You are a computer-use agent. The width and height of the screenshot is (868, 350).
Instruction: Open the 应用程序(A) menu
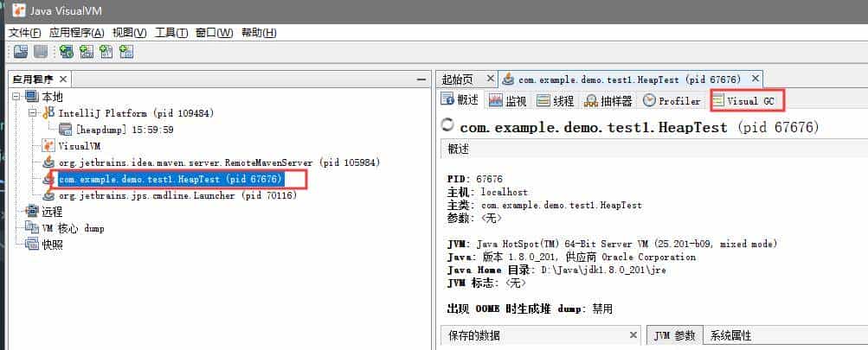point(77,33)
